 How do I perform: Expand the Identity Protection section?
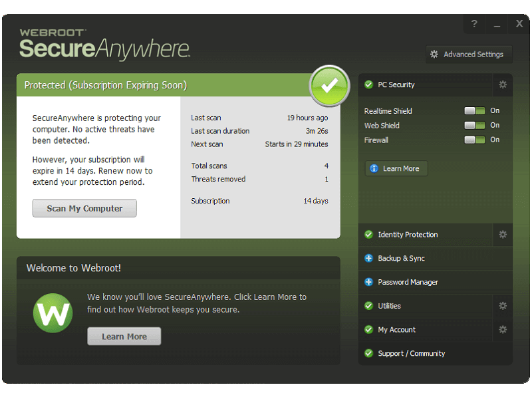click(x=426, y=235)
